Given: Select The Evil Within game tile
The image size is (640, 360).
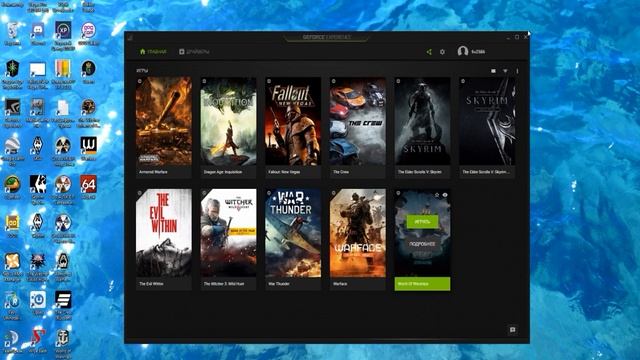Looking at the screenshot, I should [x=164, y=239].
